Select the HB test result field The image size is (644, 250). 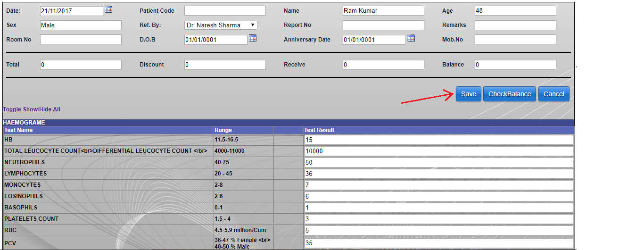coord(438,140)
